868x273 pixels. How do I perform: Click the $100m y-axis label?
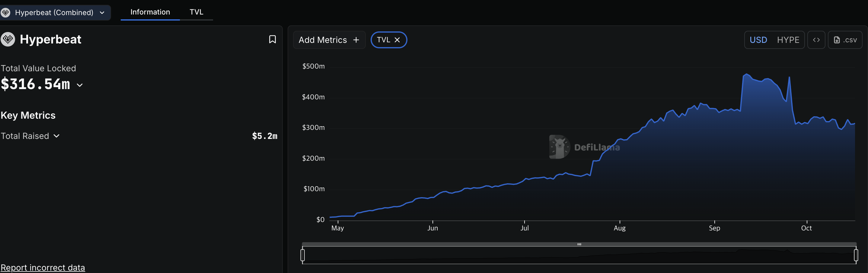coord(314,189)
